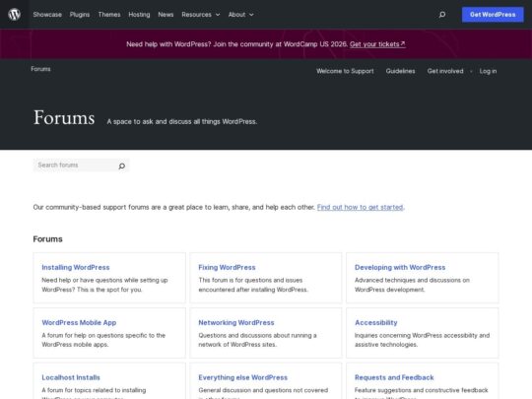Open the WordPress Mobile App forum
The image size is (532, 399).
(79, 323)
